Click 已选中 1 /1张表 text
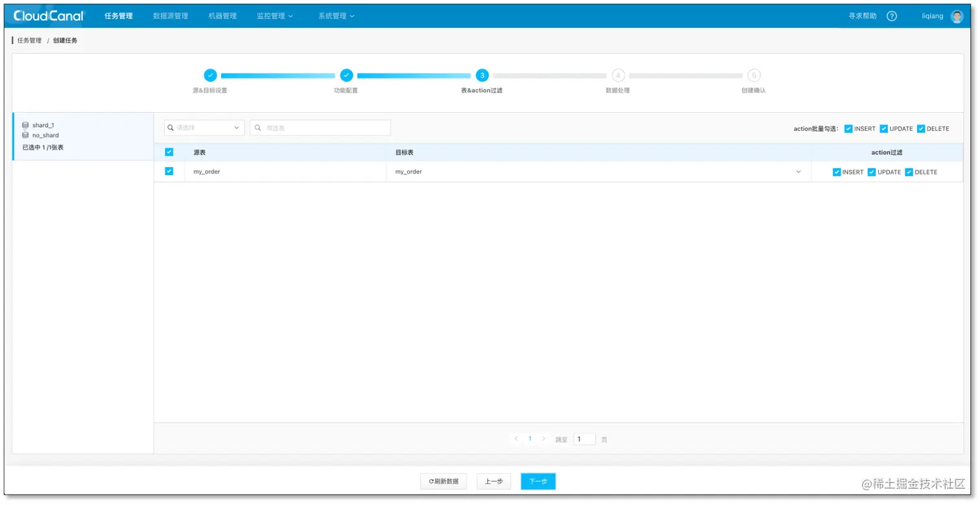The height and width of the screenshot is (505, 980). (43, 147)
